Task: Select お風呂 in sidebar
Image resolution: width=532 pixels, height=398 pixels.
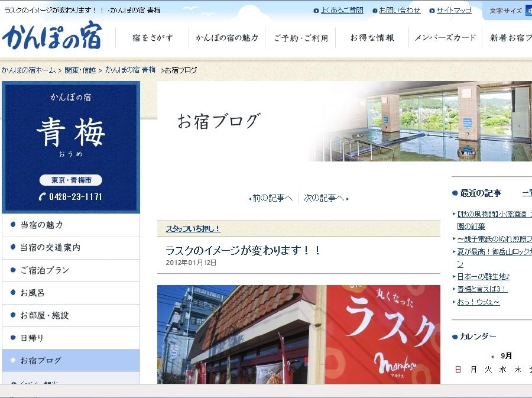Action: tap(71, 293)
